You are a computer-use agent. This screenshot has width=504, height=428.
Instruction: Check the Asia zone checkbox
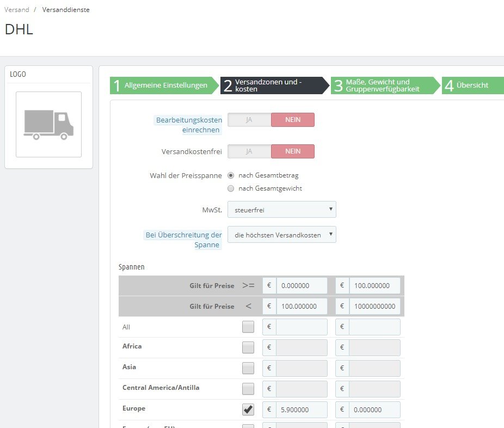point(248,368)
